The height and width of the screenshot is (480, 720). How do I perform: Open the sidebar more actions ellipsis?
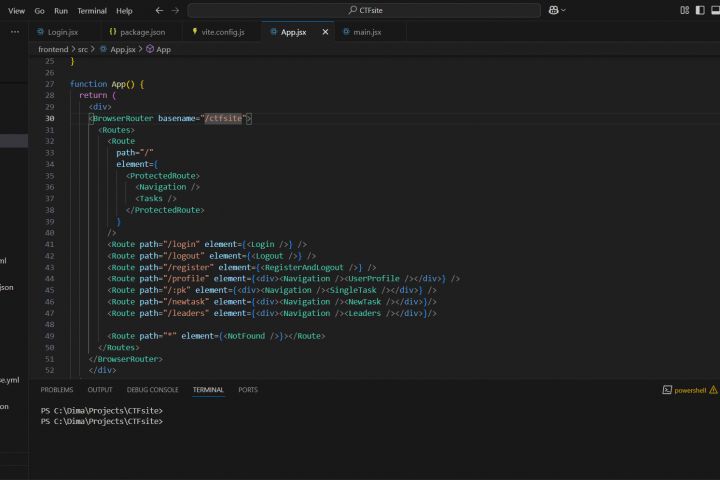14,32
